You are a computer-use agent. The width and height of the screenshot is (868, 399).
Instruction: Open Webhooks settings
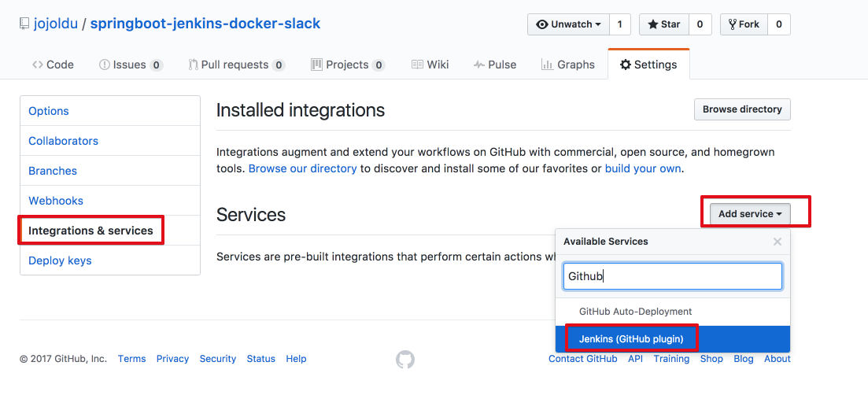[110, 201]
